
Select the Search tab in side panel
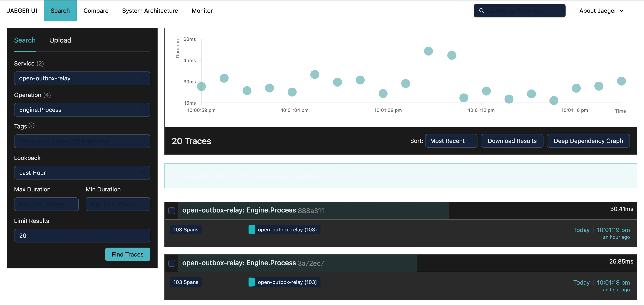tap(25, 40)
